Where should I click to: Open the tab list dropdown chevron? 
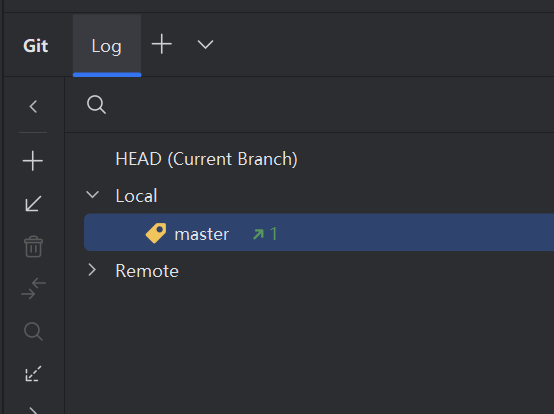pos(205,45)
